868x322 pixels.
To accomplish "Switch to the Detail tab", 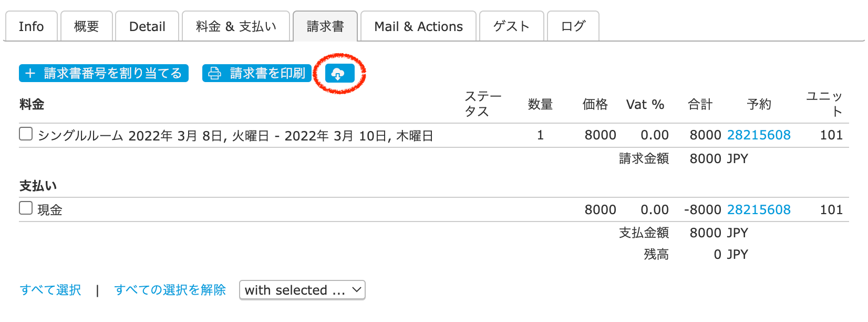I will [x=147, y=26].
